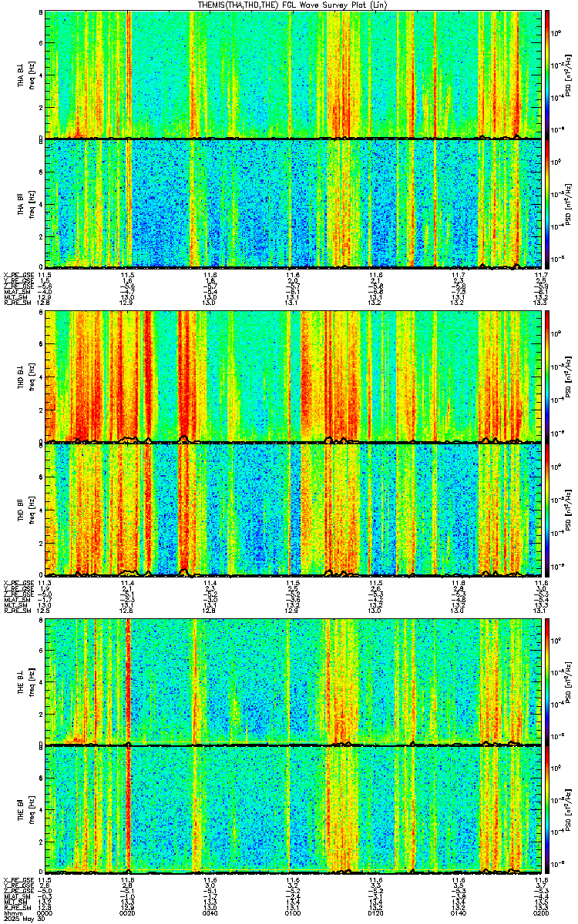The image size is (578, 924).
Task: Click the 0140 time tick label at bottom
Action: pos(457,912)
